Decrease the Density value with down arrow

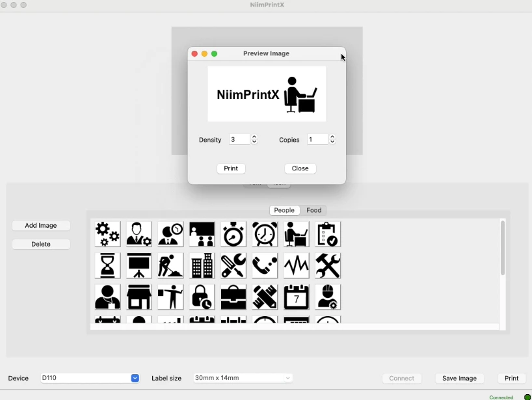point(254,142)
